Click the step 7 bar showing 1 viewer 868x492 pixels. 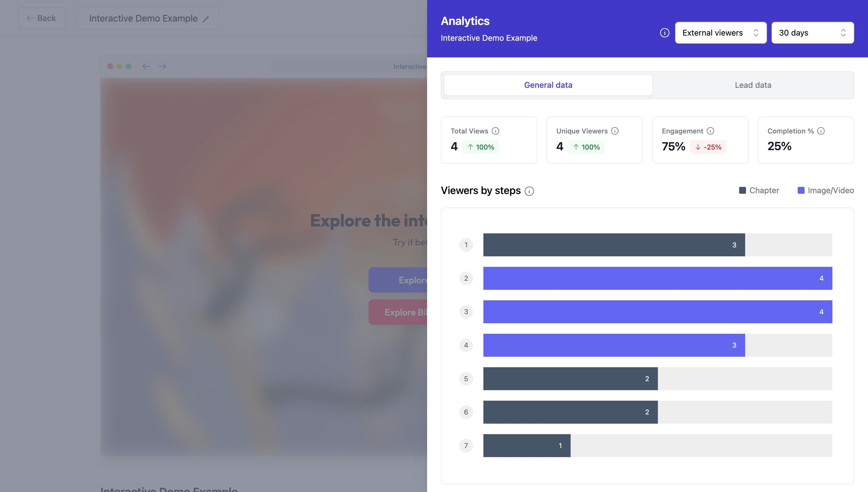point(527,445)
